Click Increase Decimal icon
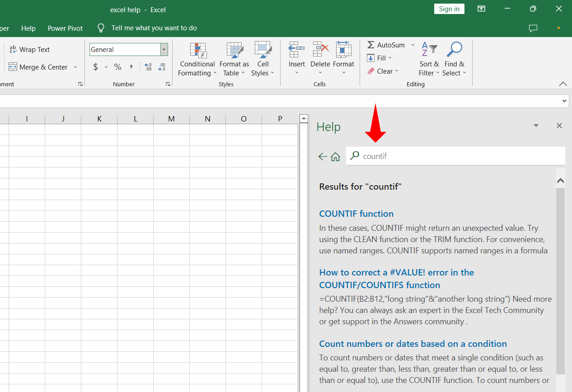The width and height of the screenshot is (572, 392). coord(148,67)
